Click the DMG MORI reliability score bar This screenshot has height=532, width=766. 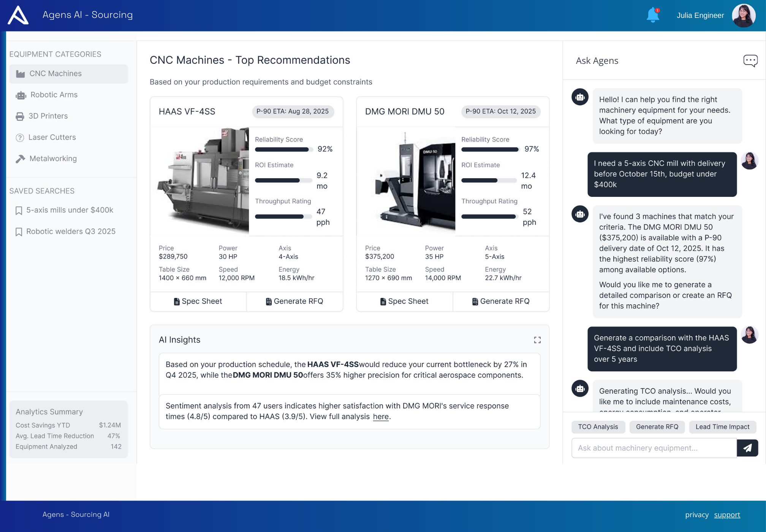click(490, 150)
